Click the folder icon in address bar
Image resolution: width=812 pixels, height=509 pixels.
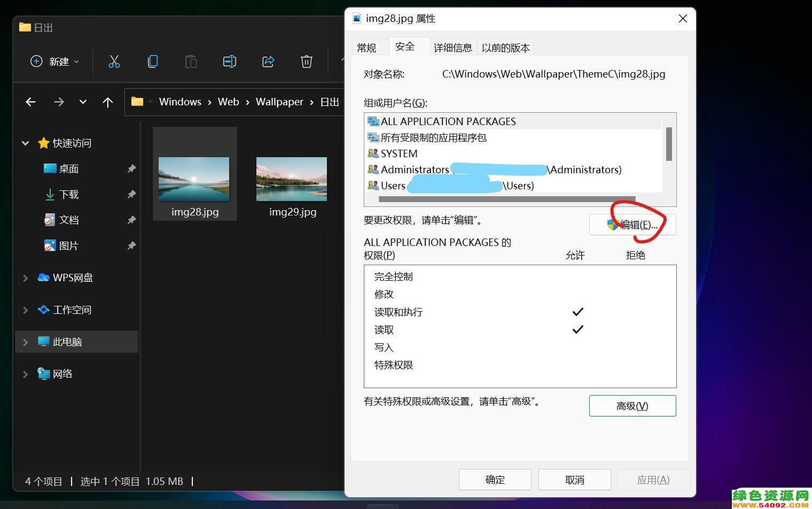tap(137, 102)
